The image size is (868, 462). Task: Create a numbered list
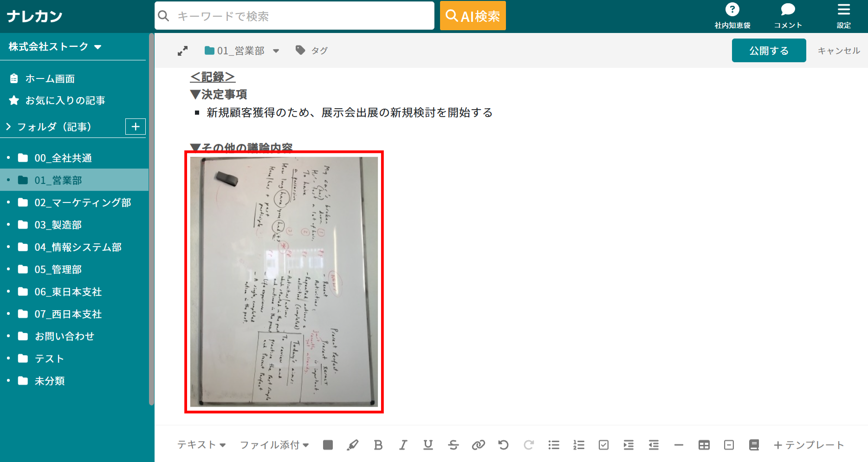pyautogui.click(x=579, y=445)
